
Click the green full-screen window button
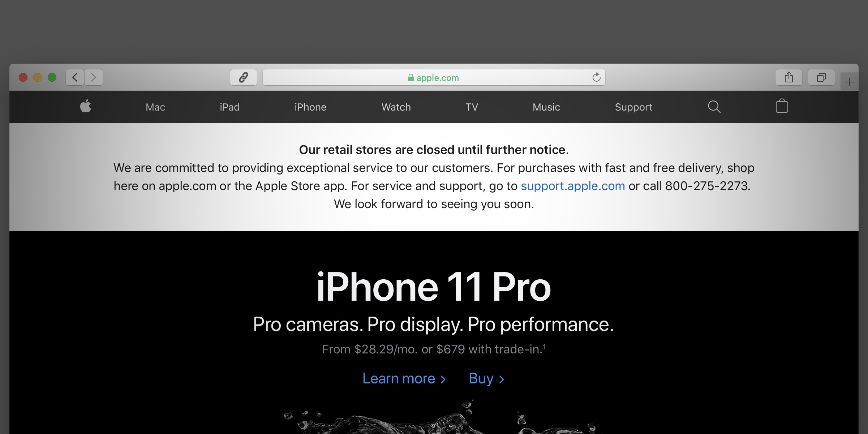52,77
